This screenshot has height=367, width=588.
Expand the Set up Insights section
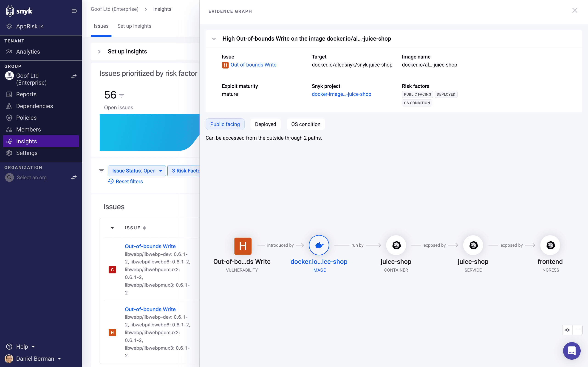tap(99, 51)
